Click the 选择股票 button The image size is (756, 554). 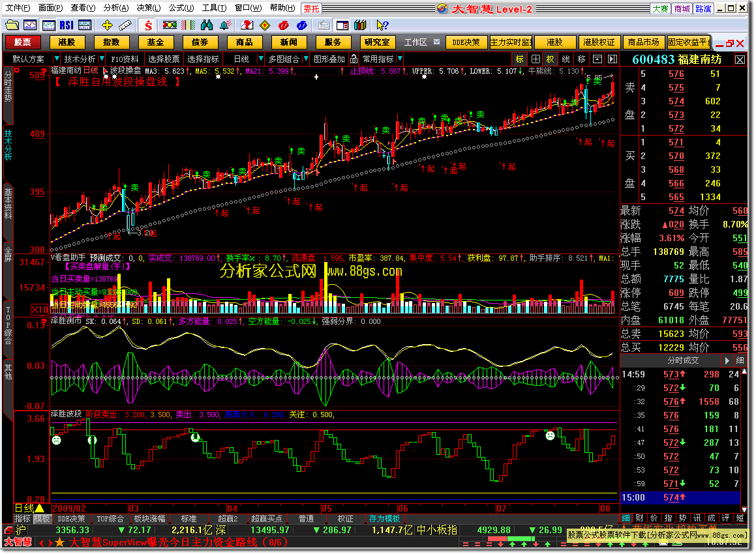pos(164,59)
